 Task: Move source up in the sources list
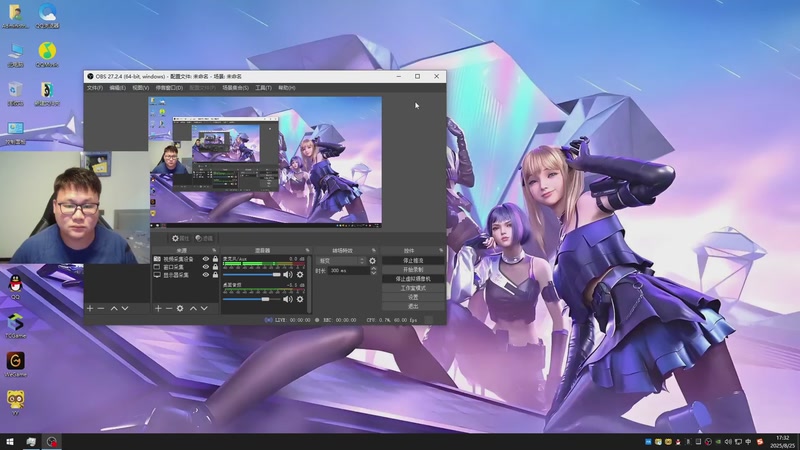[x=193, y=309]
